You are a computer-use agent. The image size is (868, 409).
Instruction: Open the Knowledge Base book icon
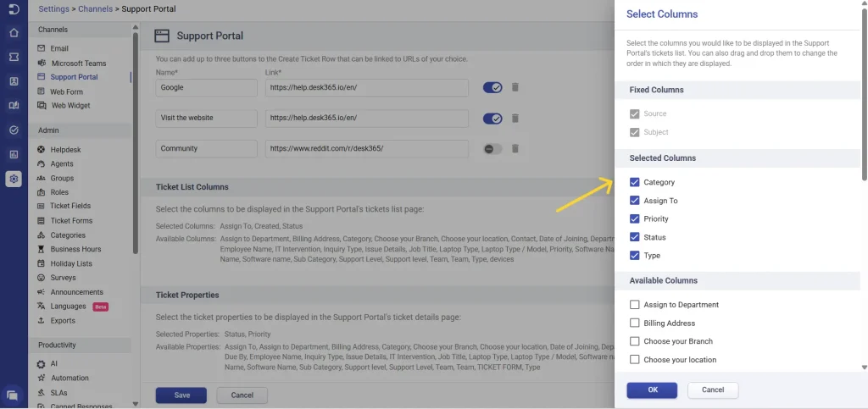tap(14, 106)
